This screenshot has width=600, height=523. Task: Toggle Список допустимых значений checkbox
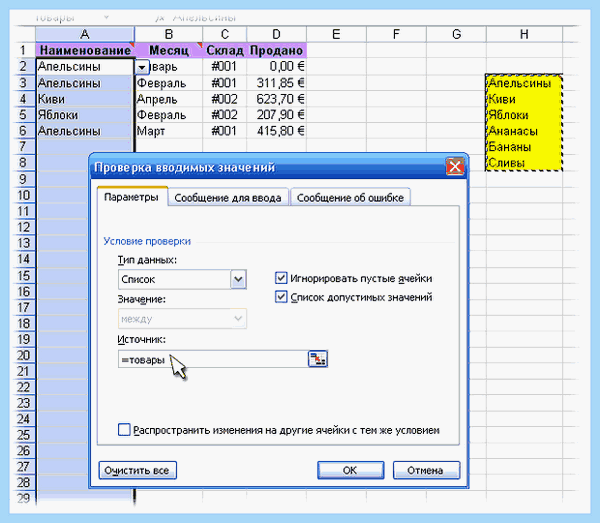281,297
